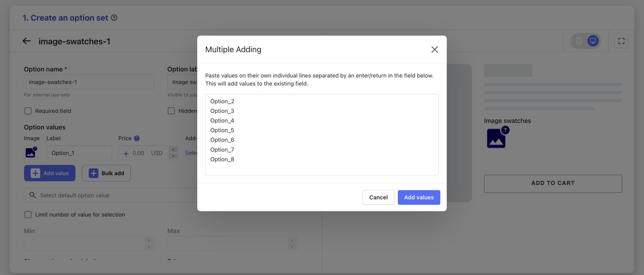644x275 pixels.
Task: Upload image for Option_1 swatch
Action: (x=31, y=153)
